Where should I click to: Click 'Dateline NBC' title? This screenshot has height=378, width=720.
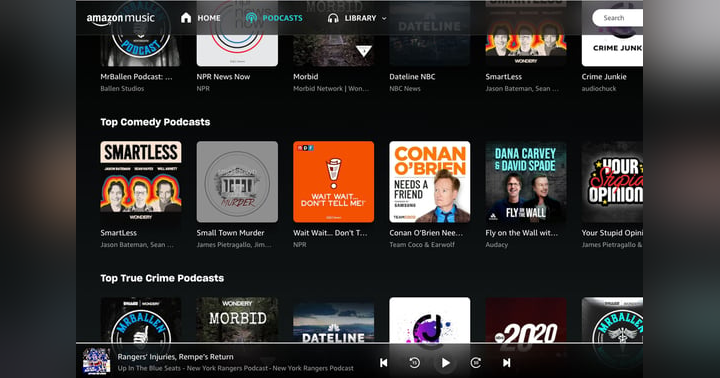click(412, 77)
